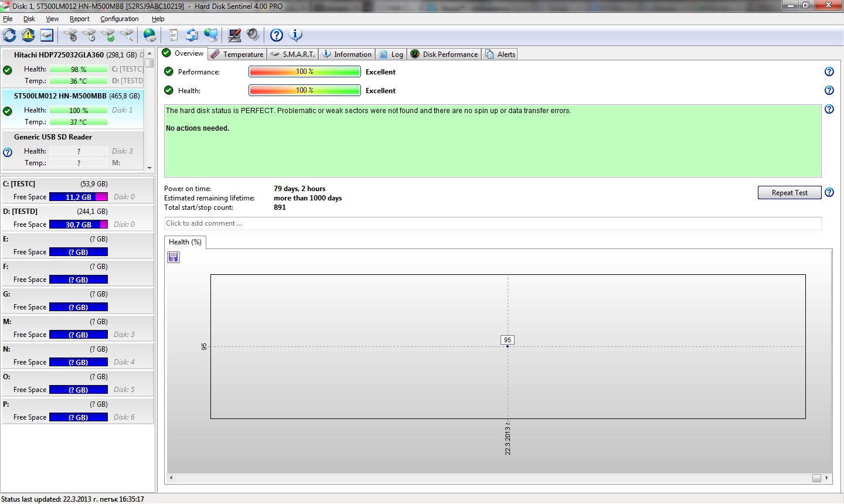Click help icon next to Performance bar
The width and height of the screenshot is (844, 504).
829,71
